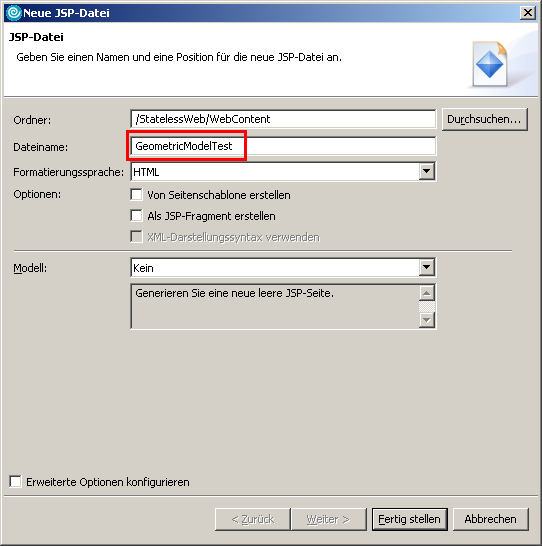
Task: Click the Kein Modell combo box
Action: [x=283, y=267]
